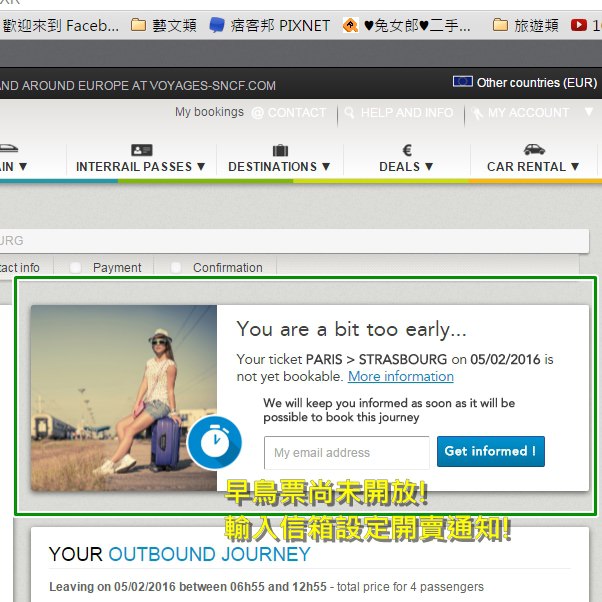The width and height of the screenshot is (602, 602).
Task: Click the VOYAGES-SNCF.COM header banner text
Action: [x=138, y=85]
